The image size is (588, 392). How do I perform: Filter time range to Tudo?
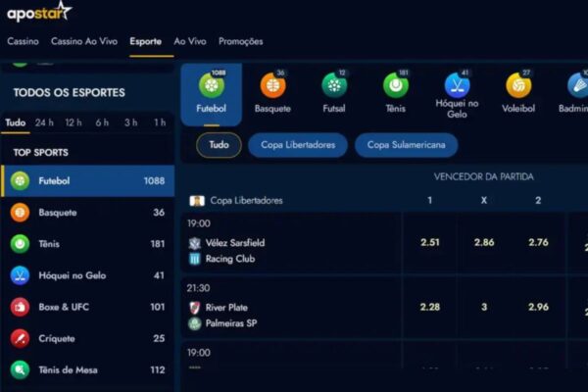[16, 122]
